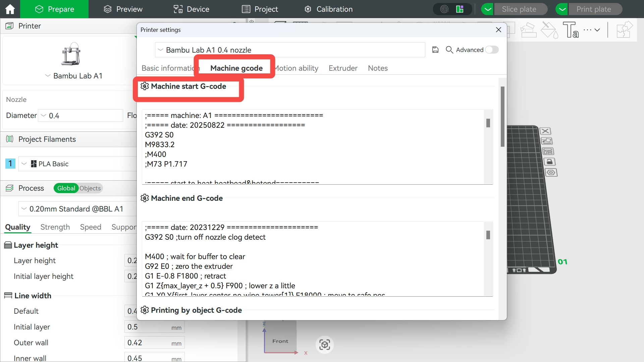Screen dimensions: 644x362
Task: Click the Printer settings dialog vertical scrollbar
Action: tap(502, 117)
